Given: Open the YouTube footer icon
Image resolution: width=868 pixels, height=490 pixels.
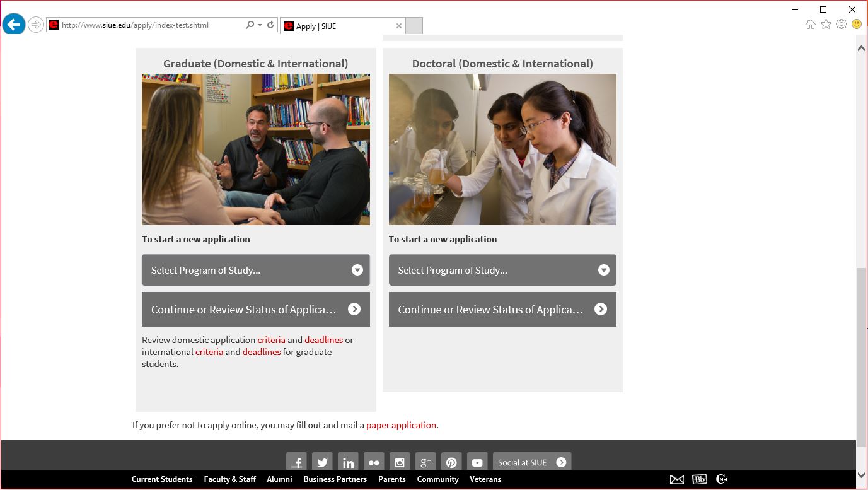Looking at the screenshot, I should 477,462.
